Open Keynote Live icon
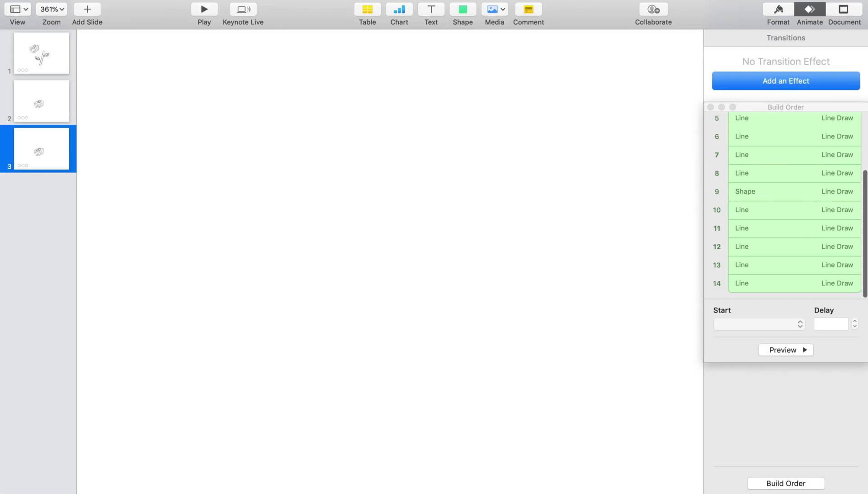This screenshot has height=494, width=868. [243, 9]
